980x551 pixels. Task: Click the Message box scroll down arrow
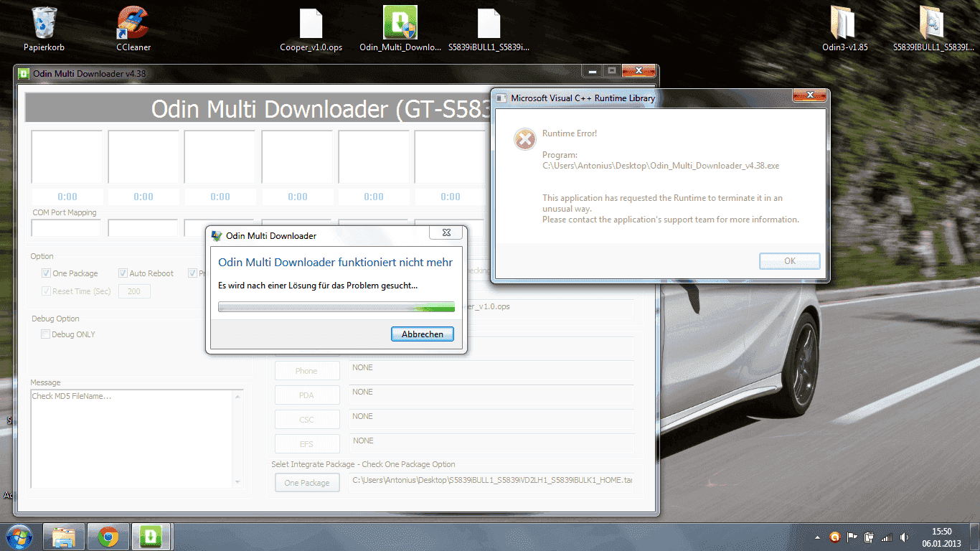click(237, 483)
